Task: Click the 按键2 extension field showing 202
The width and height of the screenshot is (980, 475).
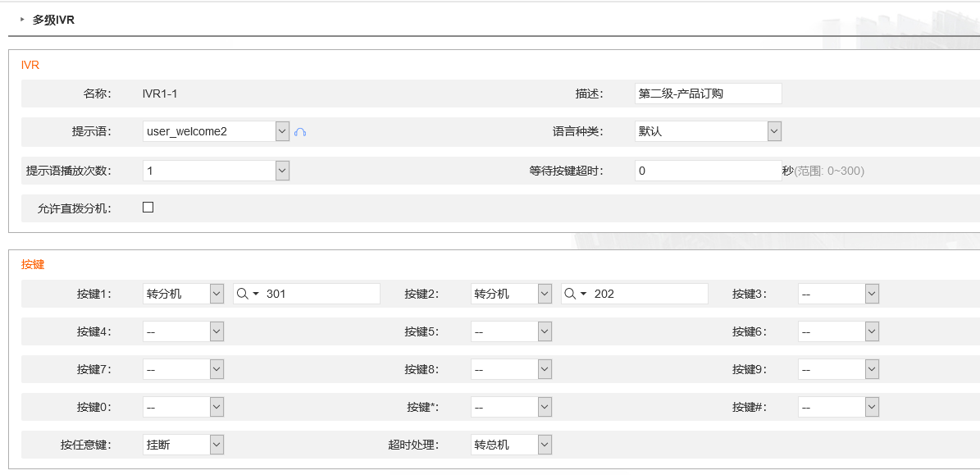Action: click(x=635, y=294)
